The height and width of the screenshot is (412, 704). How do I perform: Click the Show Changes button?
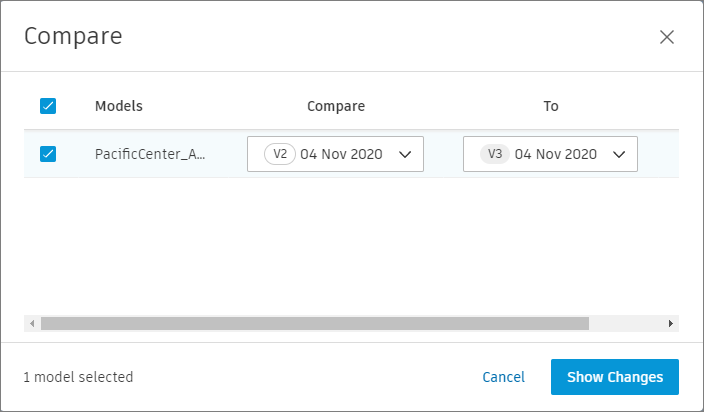pos(615,377)
